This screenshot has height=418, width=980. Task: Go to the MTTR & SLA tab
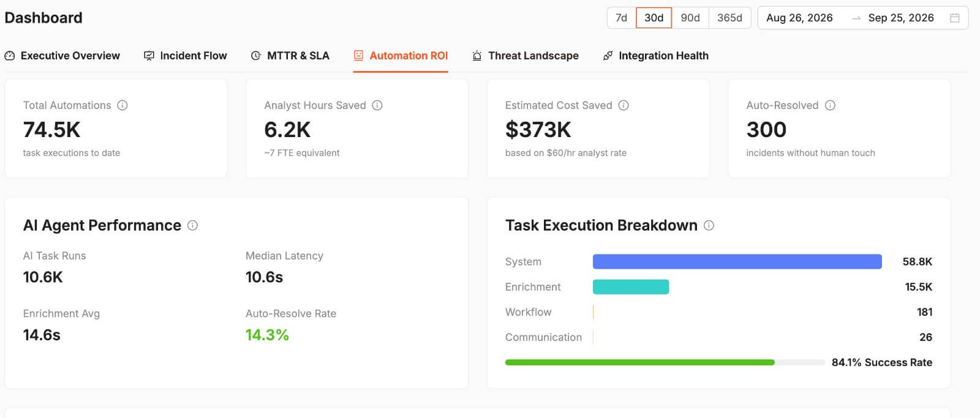[290, 56]
